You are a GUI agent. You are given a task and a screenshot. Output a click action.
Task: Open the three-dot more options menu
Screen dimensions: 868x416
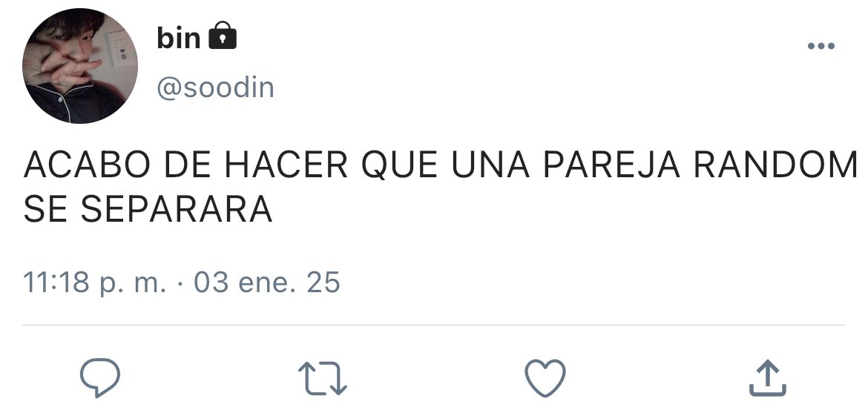tap(821, 46)
